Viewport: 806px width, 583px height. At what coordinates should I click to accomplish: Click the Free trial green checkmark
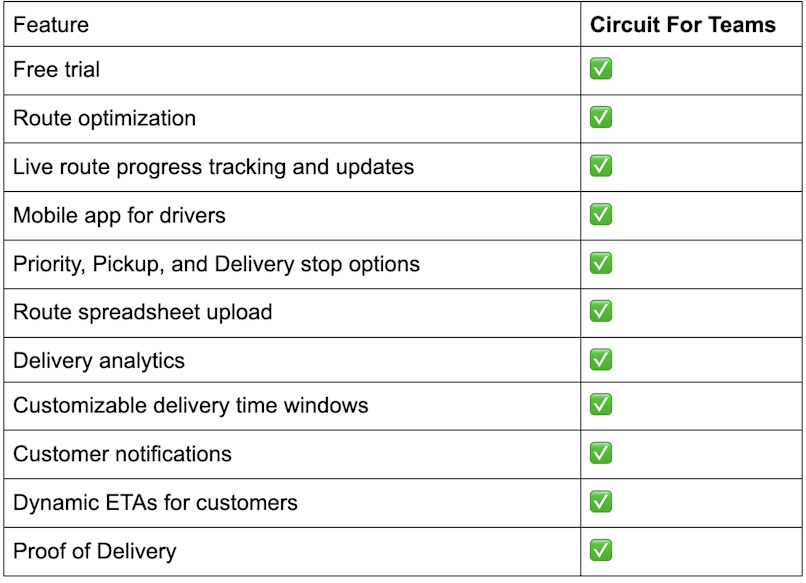point(600,68)
